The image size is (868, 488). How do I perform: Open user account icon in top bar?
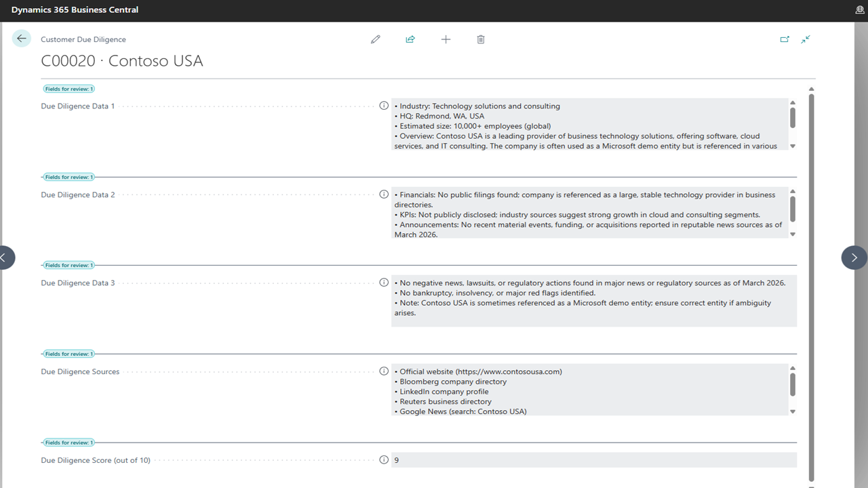860,10
